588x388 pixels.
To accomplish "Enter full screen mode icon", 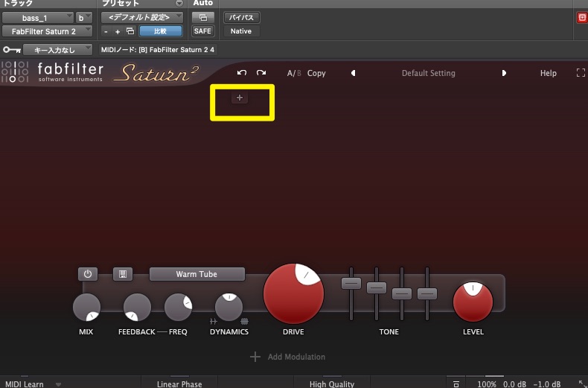I will click(x=581, y=73).
